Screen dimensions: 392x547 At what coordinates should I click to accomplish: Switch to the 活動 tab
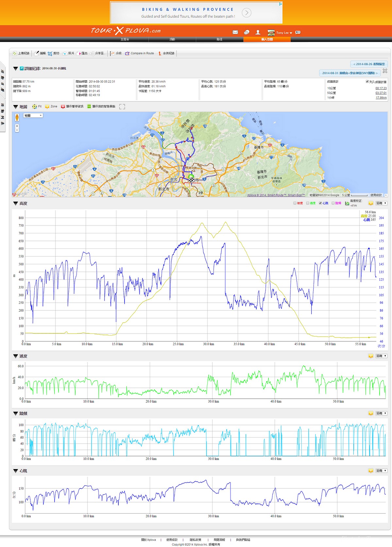coord(172,39)
